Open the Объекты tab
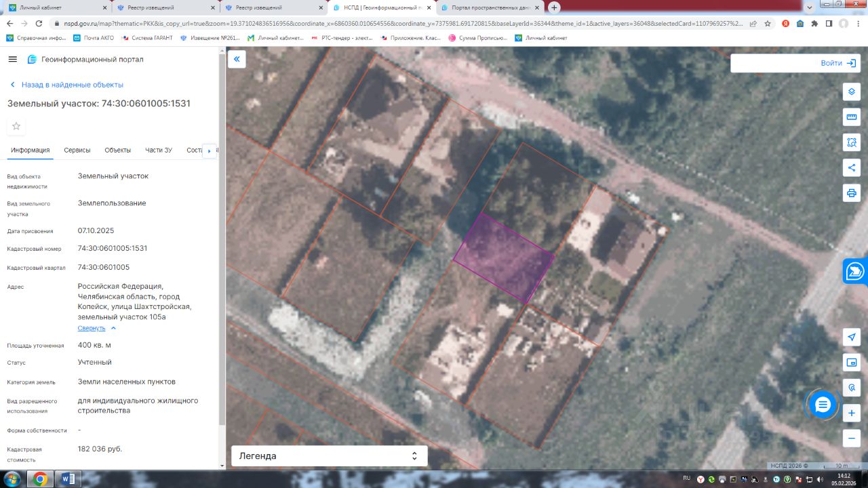The width and height of the screenshot is (868, 488). 117,150
